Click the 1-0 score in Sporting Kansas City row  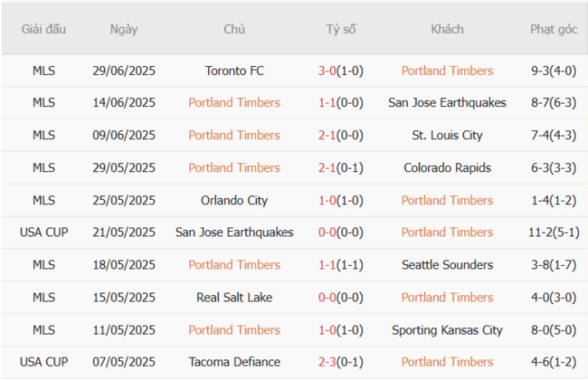327,330
